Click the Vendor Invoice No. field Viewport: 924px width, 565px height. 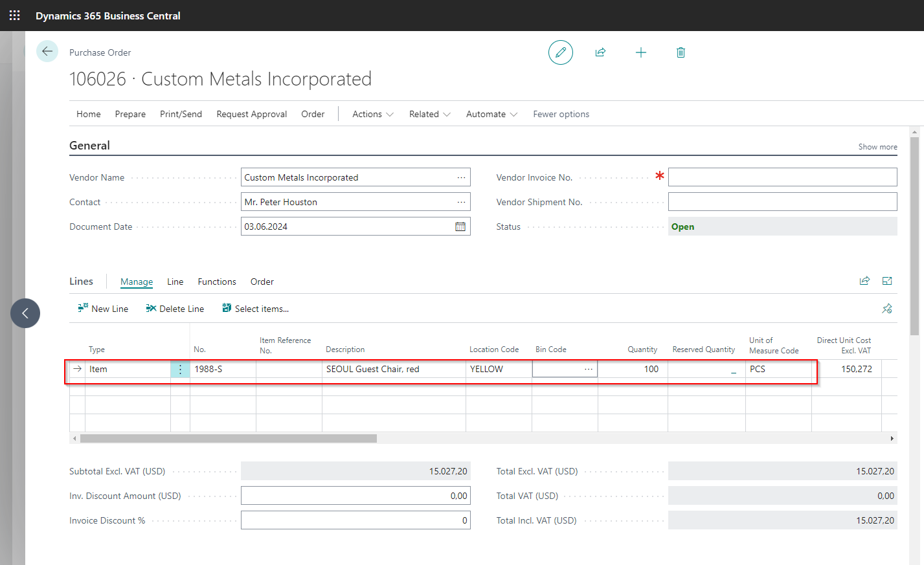(x=782, y=177)
